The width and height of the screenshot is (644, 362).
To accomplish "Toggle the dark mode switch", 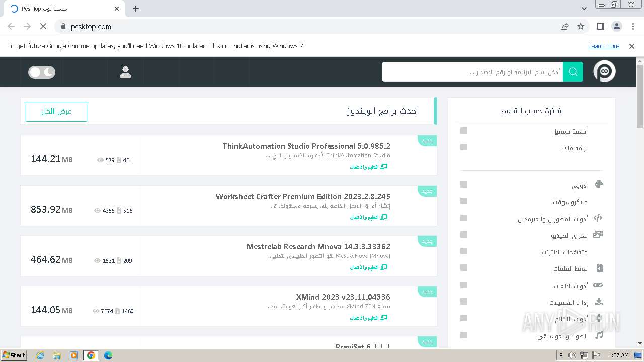I will click(x=42, y=72).
